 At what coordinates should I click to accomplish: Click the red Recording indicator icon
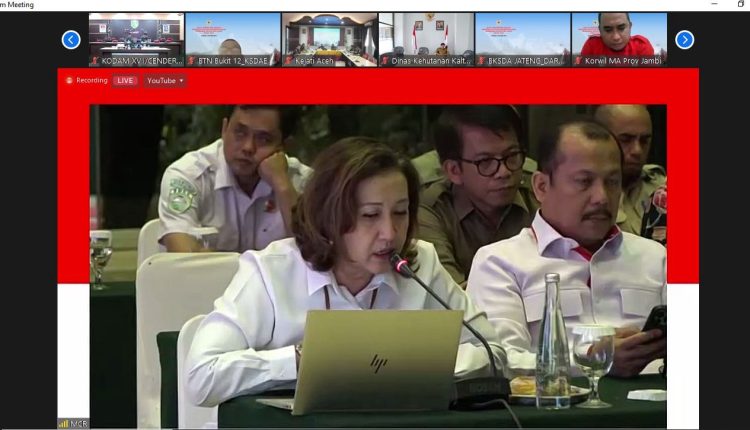tap(69, 81)
